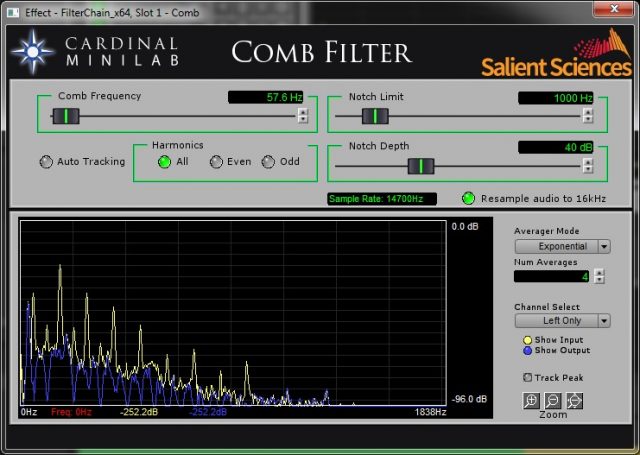Increase Notch Depth with the up arrow
640x455 pixels.
(x=588, y=162)
